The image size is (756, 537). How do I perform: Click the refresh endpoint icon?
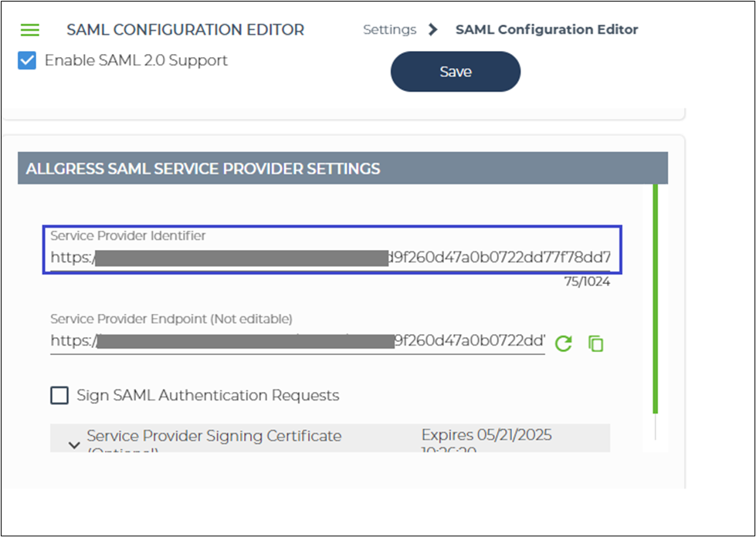(564, 343)
